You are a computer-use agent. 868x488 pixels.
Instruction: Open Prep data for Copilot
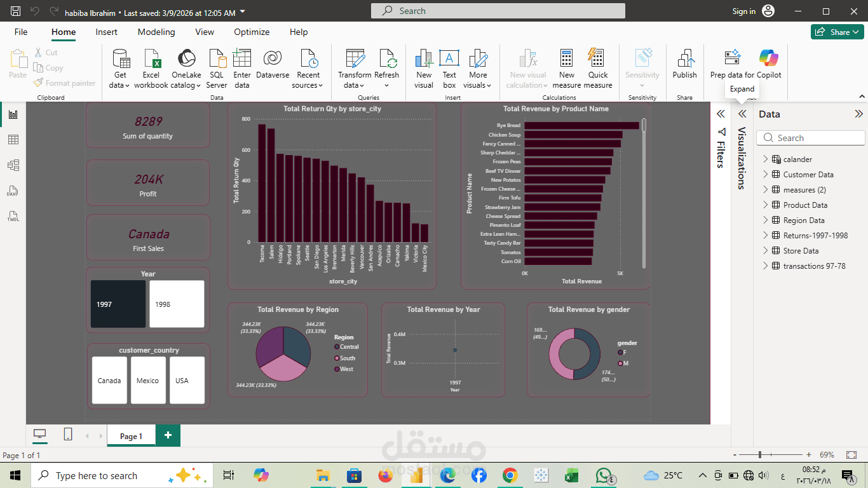click(x=733, y=64)
